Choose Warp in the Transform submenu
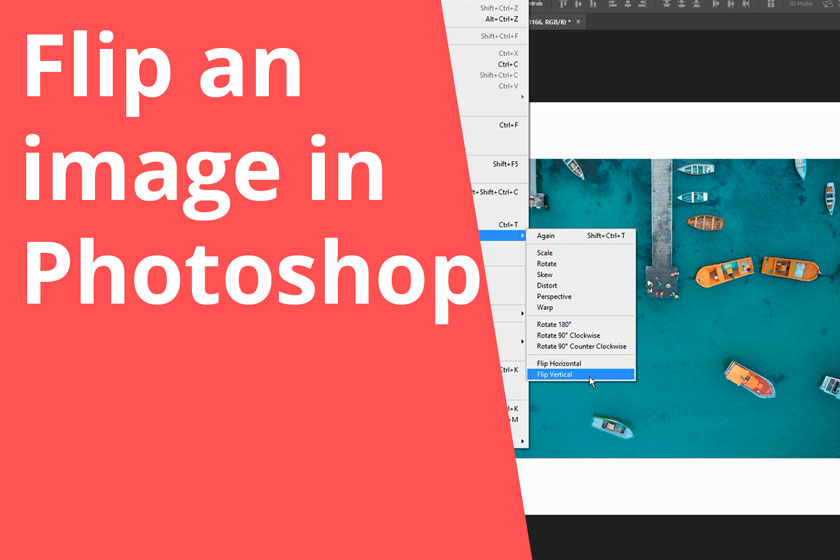This screenshot has width=840, height=560. (581, 308)
